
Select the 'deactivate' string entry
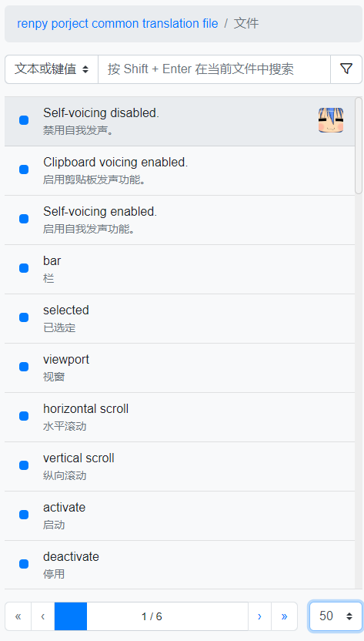[x=180, y=565]
